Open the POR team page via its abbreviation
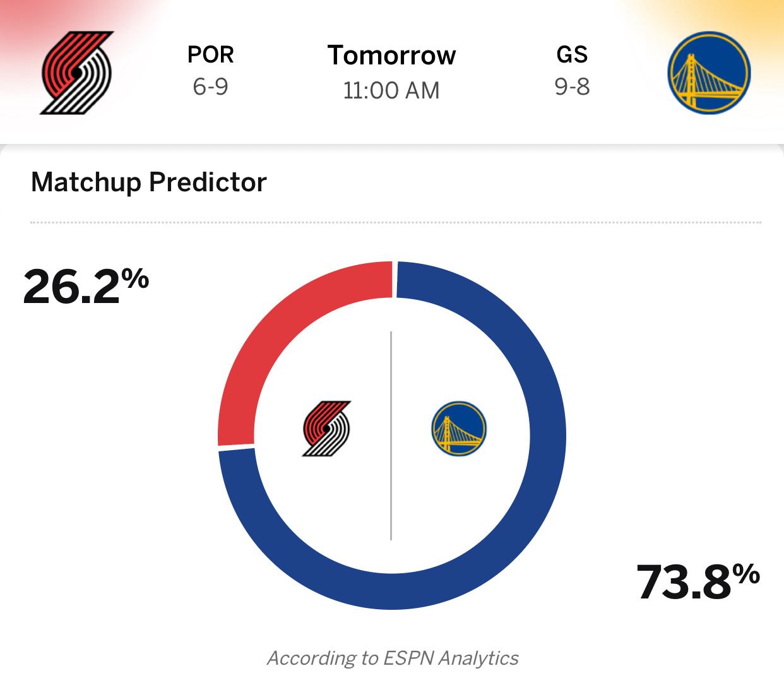 coord(211,55)
